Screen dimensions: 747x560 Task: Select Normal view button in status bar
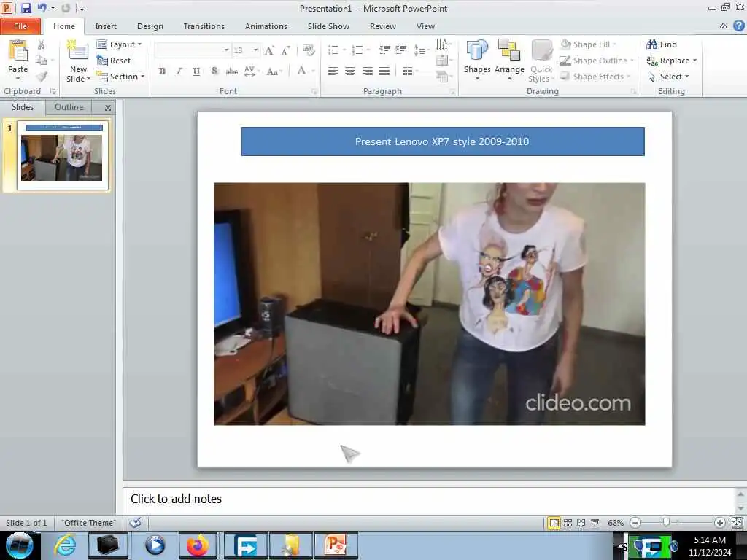pos(554,522)
